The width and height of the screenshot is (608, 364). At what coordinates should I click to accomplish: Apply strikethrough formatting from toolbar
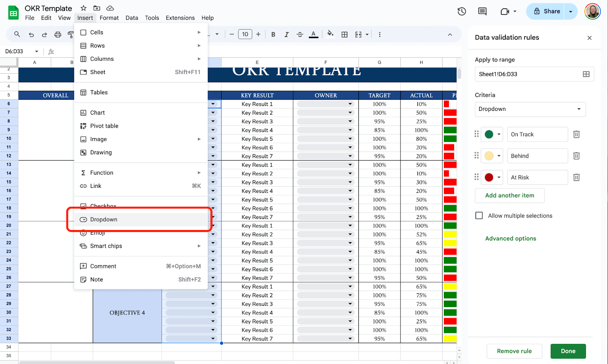(x=300, y=35)
